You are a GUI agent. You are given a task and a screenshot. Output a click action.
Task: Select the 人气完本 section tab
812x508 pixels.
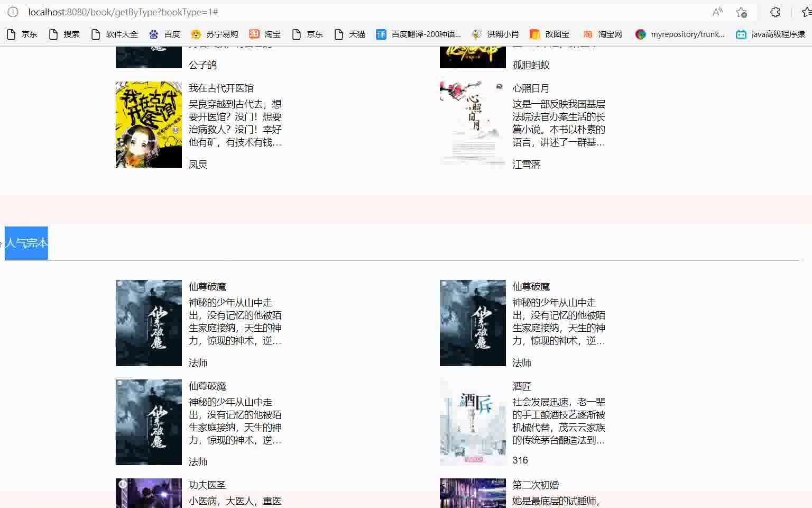26,243
